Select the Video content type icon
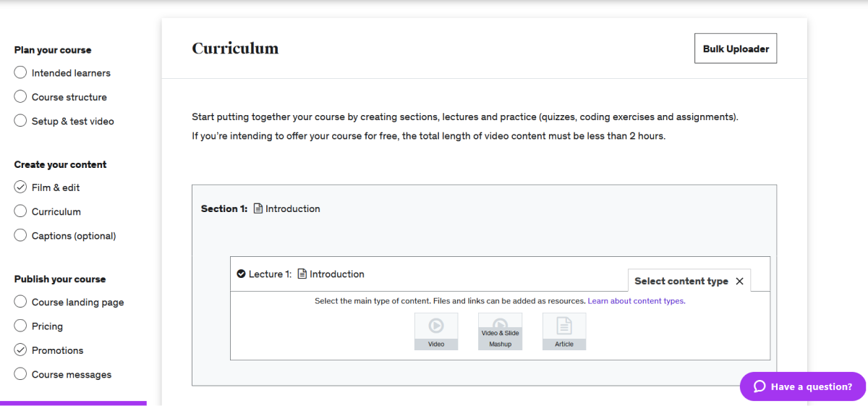The image size is (868, 406). [436, 331]
